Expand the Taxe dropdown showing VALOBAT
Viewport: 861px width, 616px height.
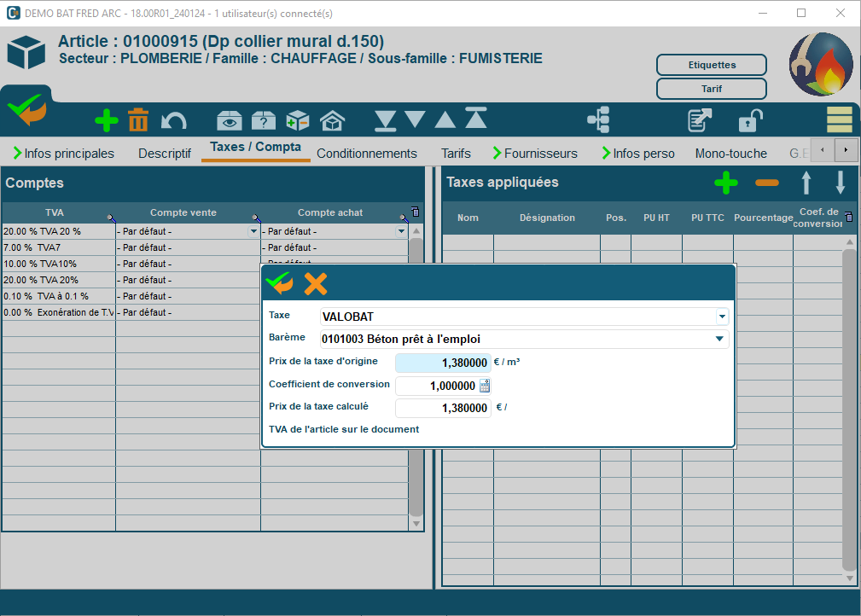coord(722,317)
